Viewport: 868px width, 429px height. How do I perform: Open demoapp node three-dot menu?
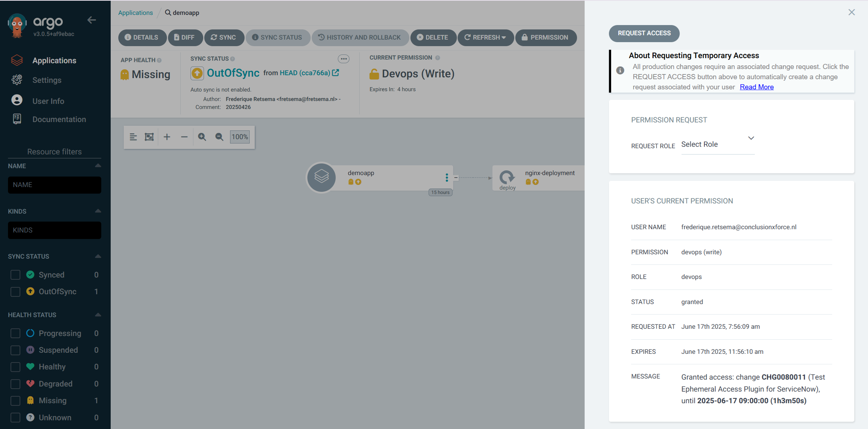coord(447,177)
